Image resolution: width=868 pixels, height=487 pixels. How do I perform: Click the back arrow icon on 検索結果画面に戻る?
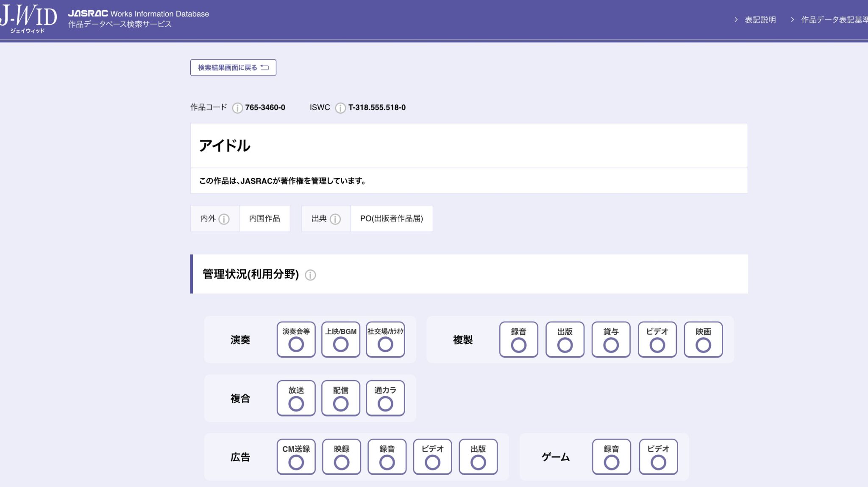264,67
